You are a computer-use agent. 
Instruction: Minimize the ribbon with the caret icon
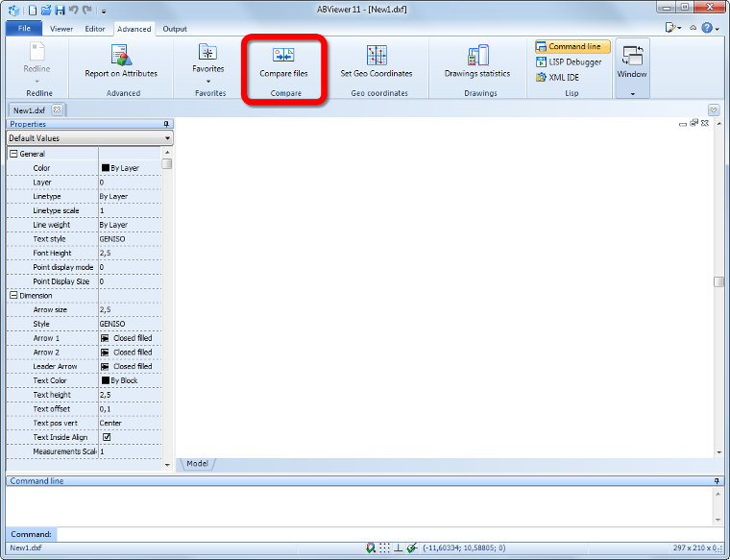pos(693,28)
